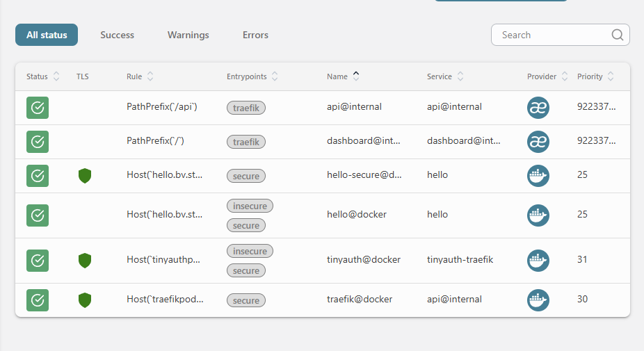Show only Errors status routers
The height and width of the screenshot is (351, 644).
(255, 35)
